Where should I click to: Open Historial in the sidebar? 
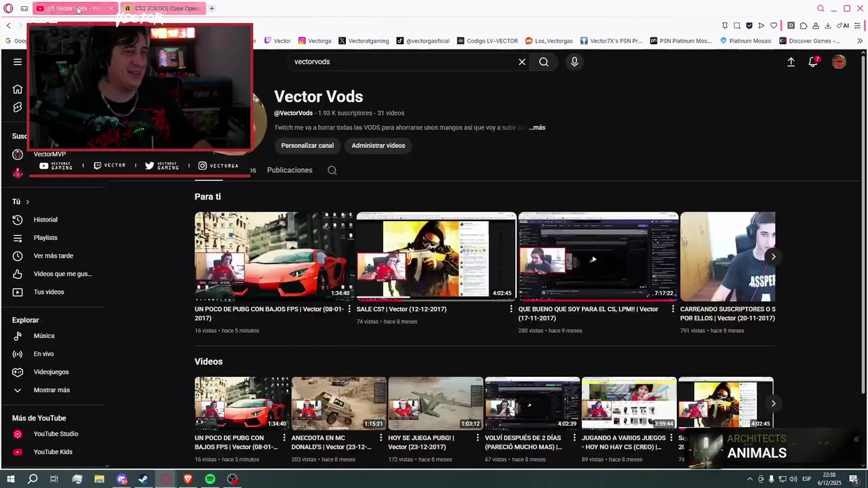pos(45,220)
